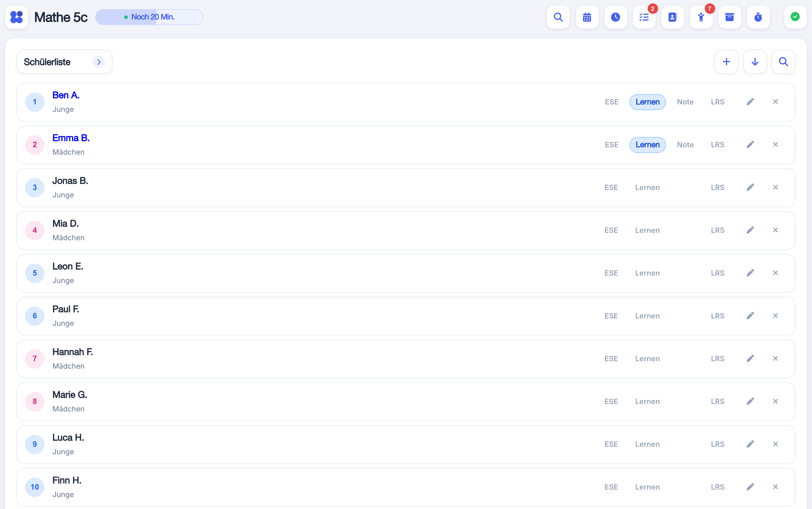The width and height of the screenshot is (812, 509).
Task: Select number badge 8 for Marie G.
Action: click(x=35, y=401)
